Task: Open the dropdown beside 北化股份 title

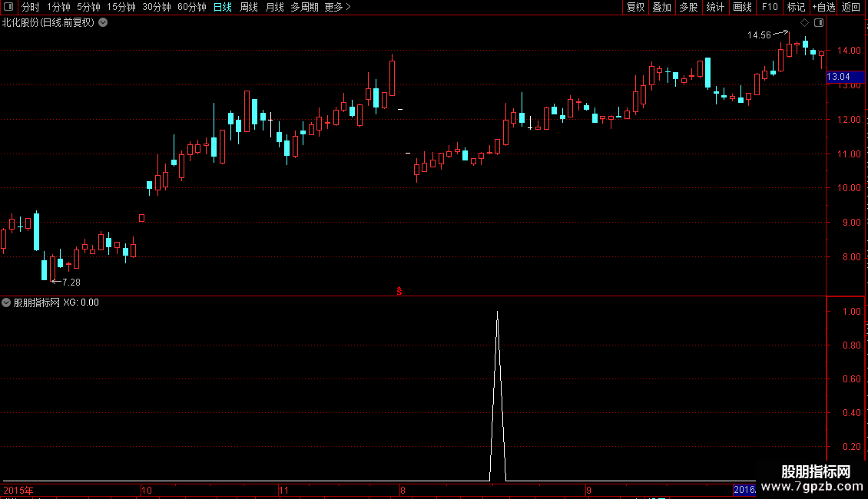Action: [x=103, y=23]
